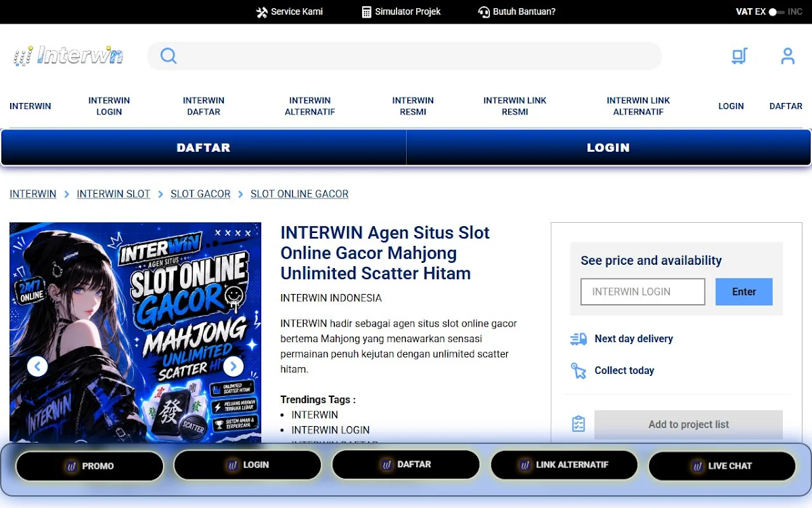Show the previous product image

(x=37, y=366)
